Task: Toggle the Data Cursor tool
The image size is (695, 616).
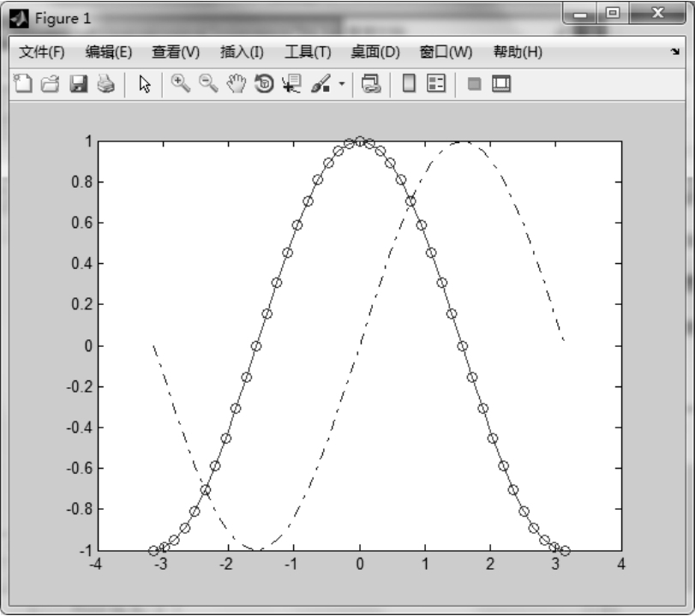Action: coord(291,83)
